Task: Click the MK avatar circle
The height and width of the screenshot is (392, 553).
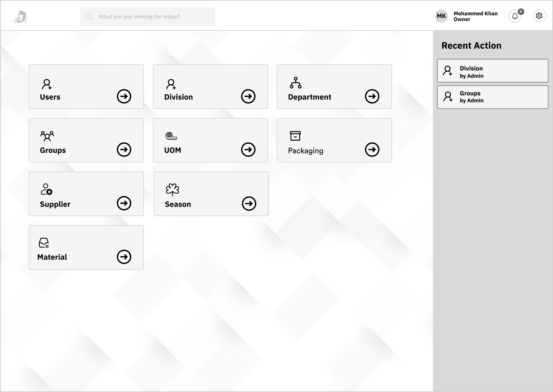Action: (442, 16)
